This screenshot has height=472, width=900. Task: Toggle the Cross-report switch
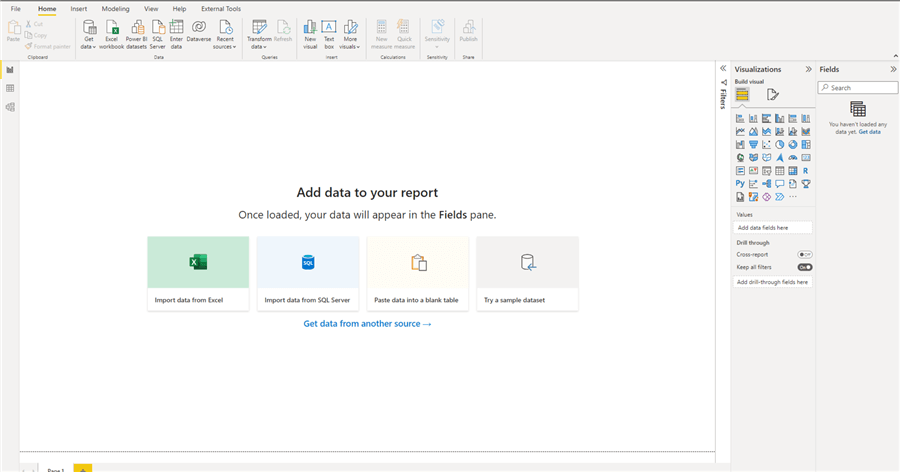pyautogui.click(x=804, y=255)
